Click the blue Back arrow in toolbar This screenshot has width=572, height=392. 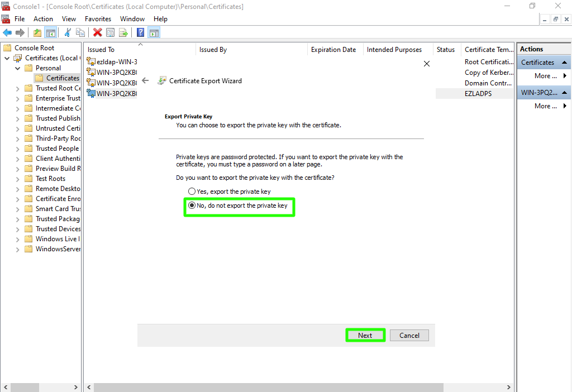click(7, 33)
